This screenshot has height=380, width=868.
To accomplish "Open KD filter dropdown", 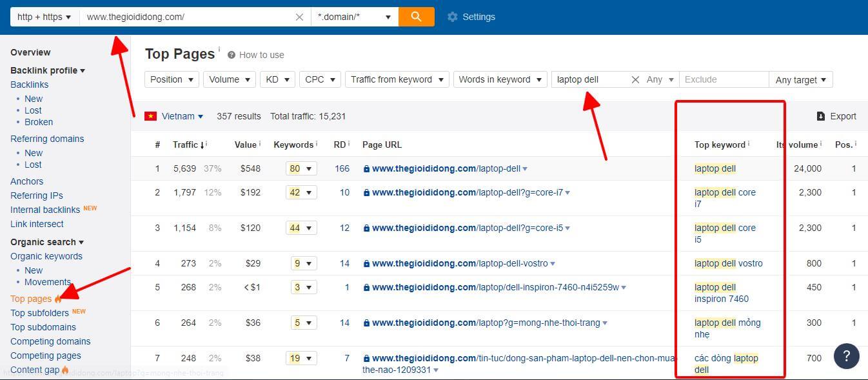I will (x=278, y=79).
